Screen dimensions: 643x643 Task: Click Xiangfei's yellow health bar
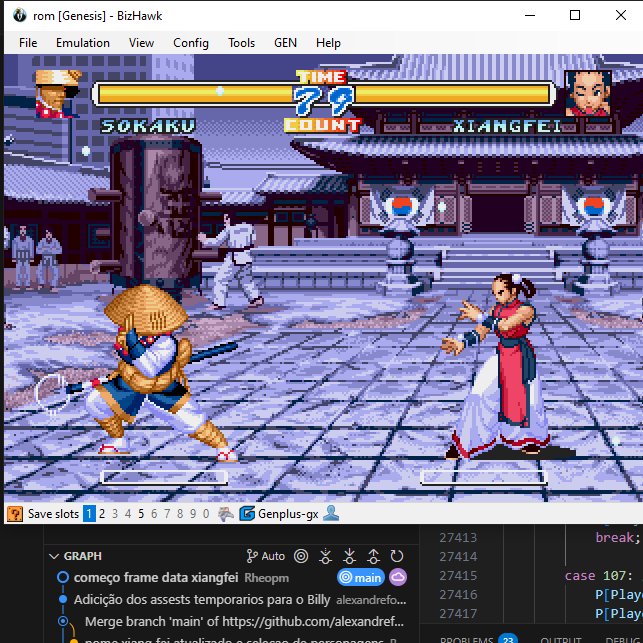(452, 94)
